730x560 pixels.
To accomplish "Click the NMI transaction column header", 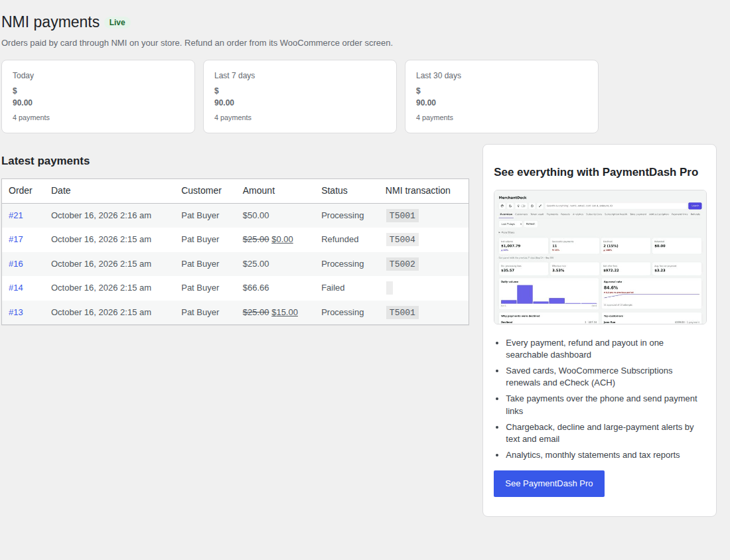I will [x=417, y=190].
